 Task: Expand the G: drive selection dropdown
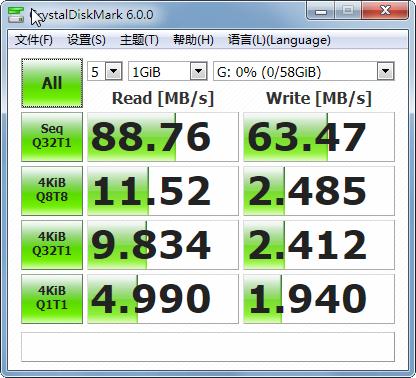click(x=386, y=71)
